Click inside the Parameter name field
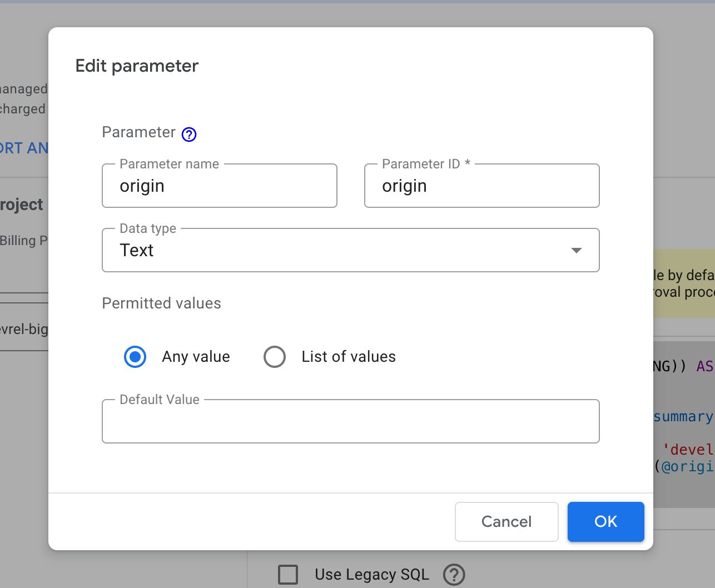Viewport: 715px width, 588px height. pos(219,186)
